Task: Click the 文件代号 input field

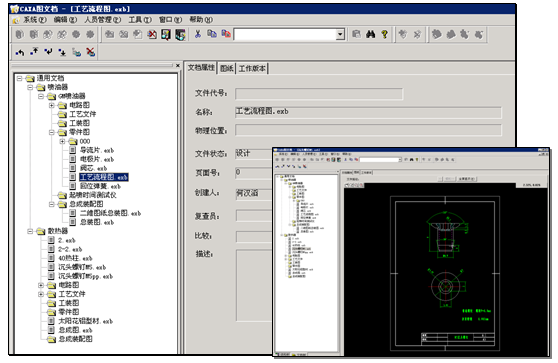Action: tap(319, 94)
